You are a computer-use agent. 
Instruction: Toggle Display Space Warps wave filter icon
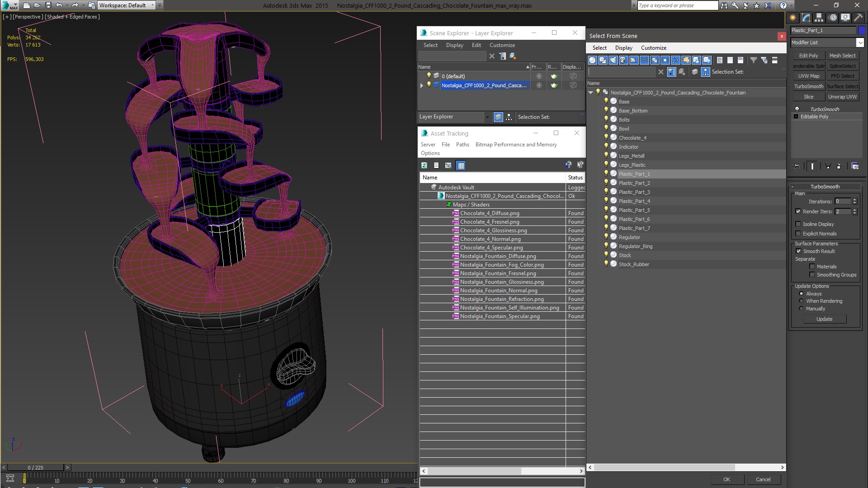(x=644, y=60)
